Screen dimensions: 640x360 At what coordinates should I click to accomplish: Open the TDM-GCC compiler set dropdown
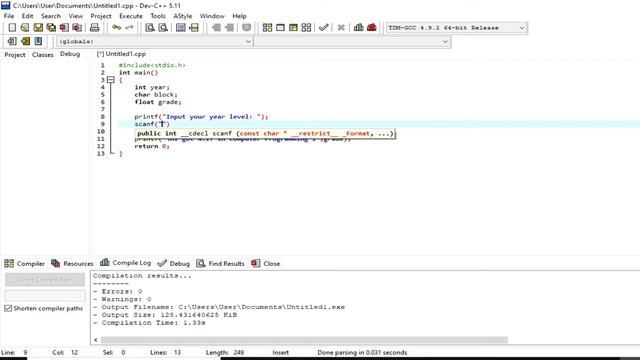pos(456,28)
